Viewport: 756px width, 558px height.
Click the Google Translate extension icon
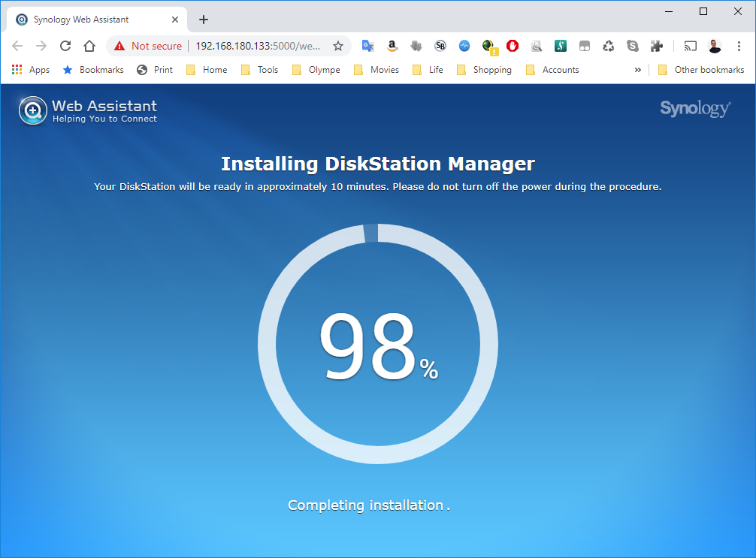point(368,46)
